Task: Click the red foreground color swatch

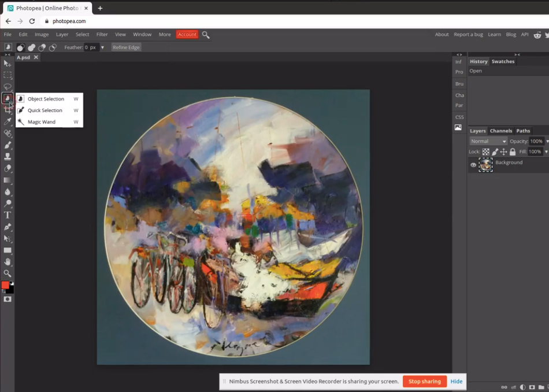Action: (5, 285)
